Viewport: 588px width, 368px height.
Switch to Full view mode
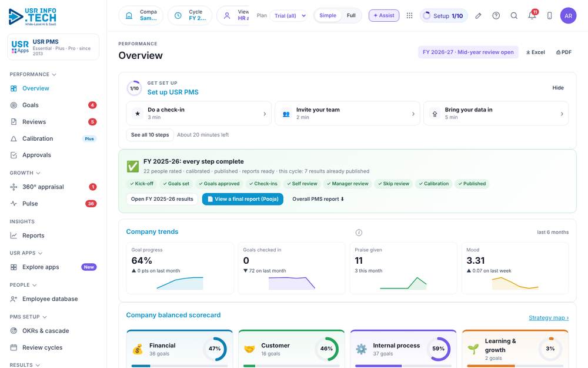point(351,15)
